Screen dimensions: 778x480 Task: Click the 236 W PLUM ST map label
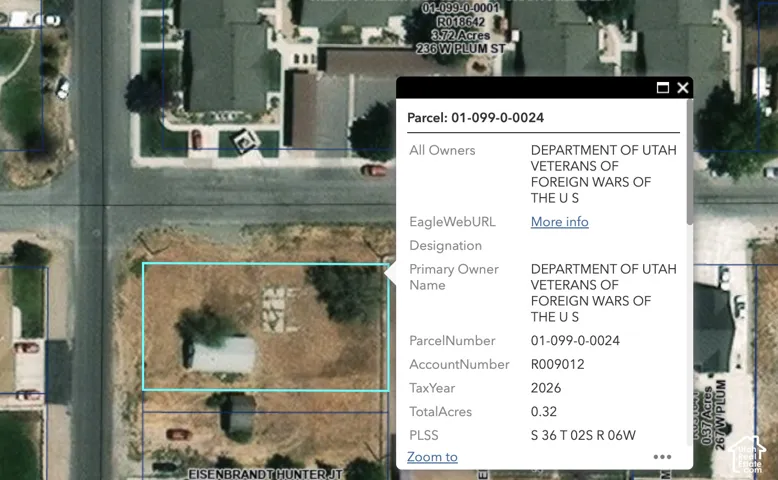tap(460, 49)
